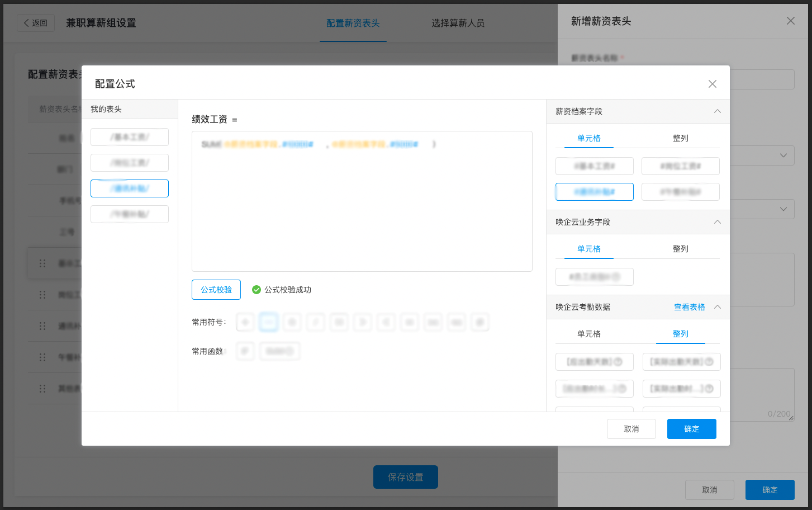Switch to 单元格 tab under 唤企云考勤数据
The height and width of the screenshot is (510, 812).
(589, 334)
